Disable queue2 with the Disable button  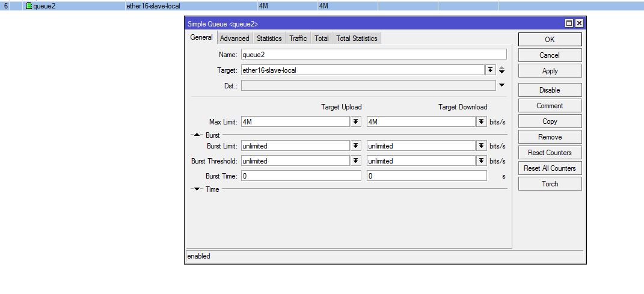[x=550, y=90]
